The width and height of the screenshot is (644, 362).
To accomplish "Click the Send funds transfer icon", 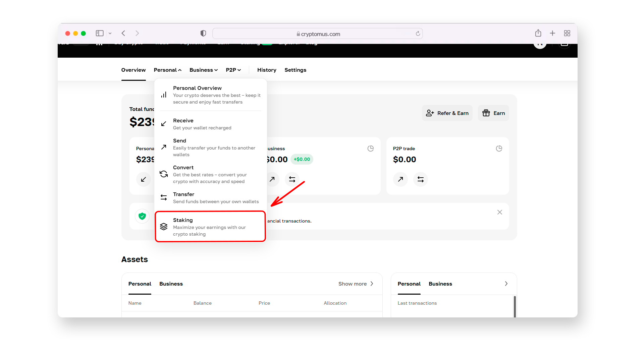I will pos(164,197).
